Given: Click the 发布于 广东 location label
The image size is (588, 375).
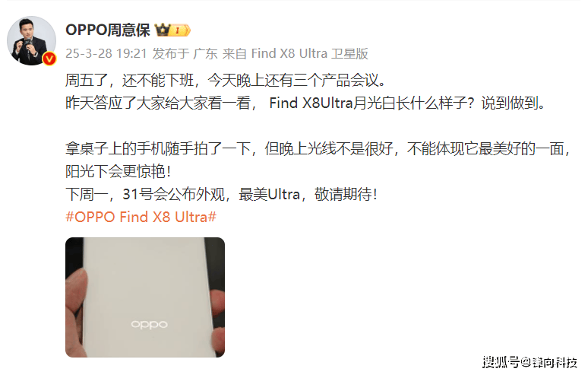Looking at the screenshot, I should (x=185, y=54).
